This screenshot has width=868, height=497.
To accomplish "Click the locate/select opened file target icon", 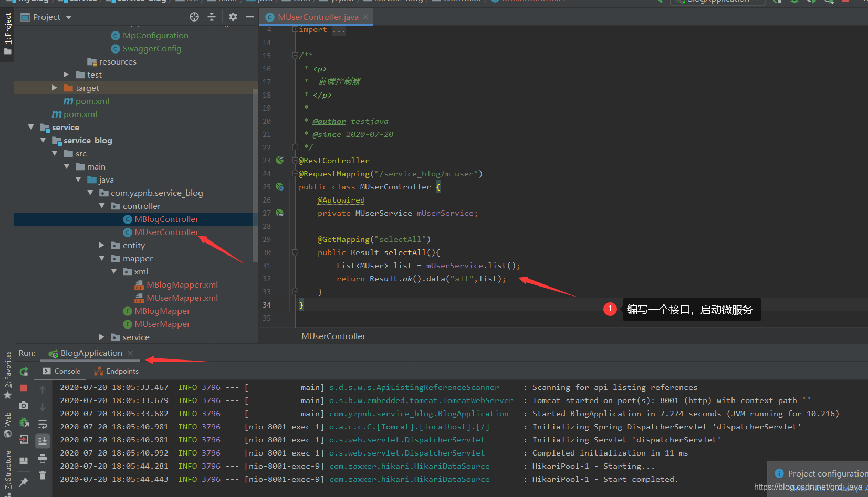I will click(x=194, y=17).
